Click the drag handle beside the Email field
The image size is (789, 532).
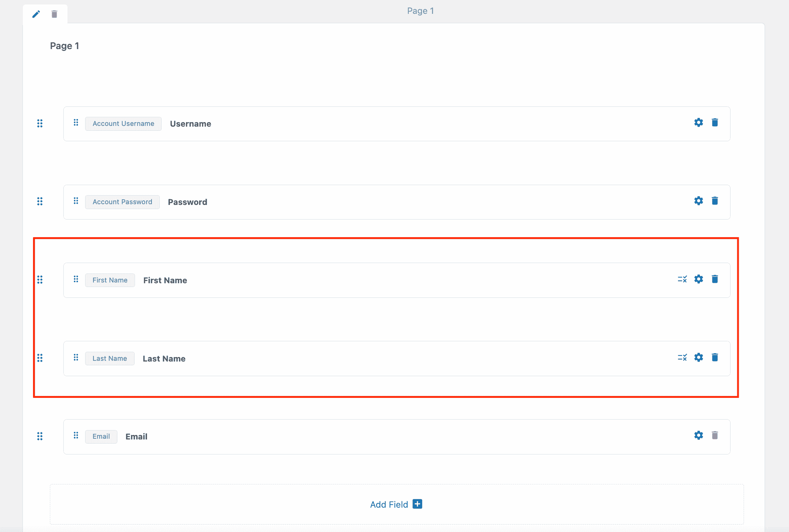click(40, 436)
